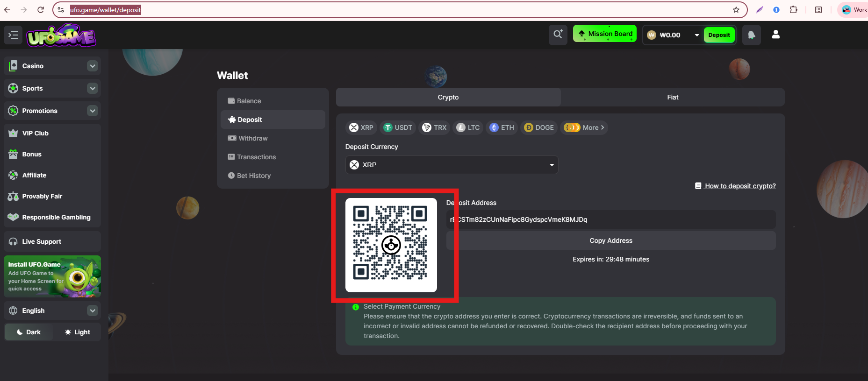Select USDT coin chip
868x381 pixels.
click(x=398, y=127)
